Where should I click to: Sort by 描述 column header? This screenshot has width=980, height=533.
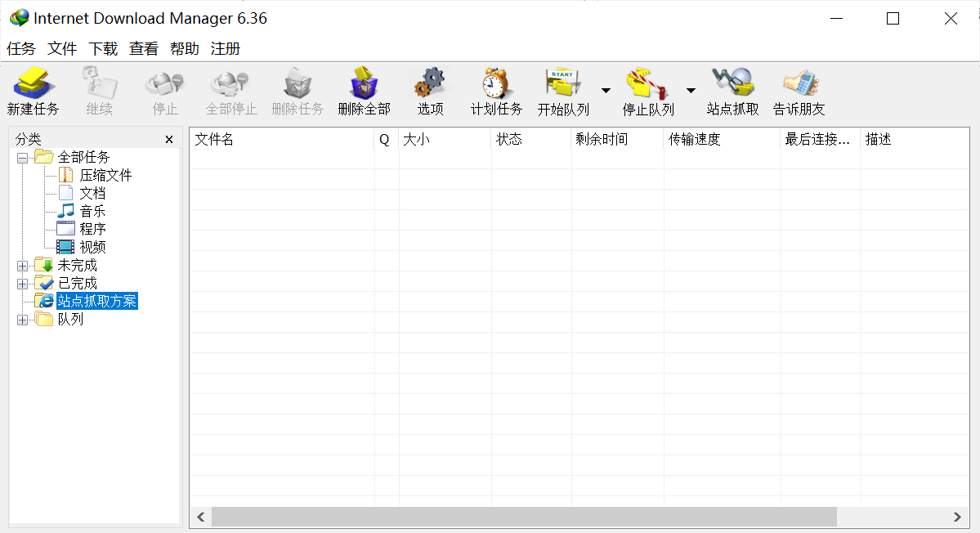[915, 139]
